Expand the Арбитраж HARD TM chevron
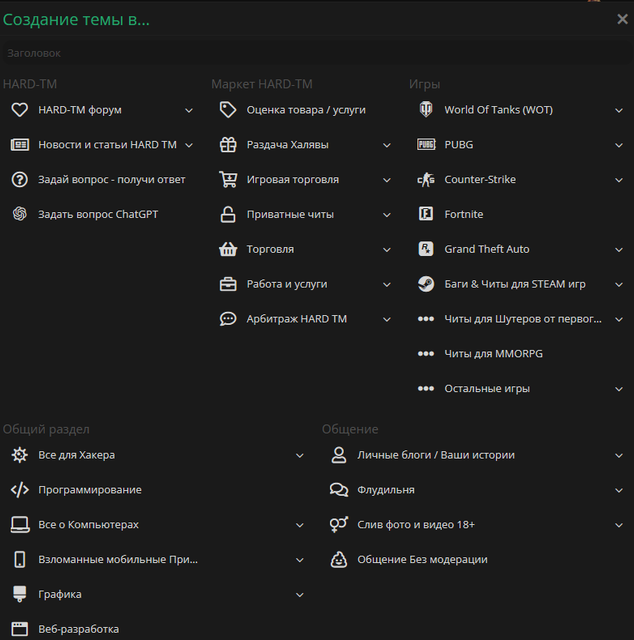The image size is (634, 640). click(387, 319)
